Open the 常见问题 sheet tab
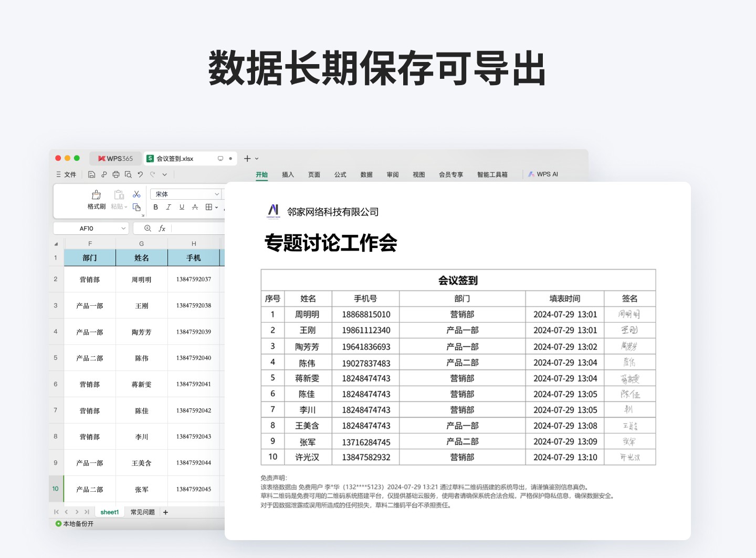Image resolution: width=756 pixels, height=558 pixels. [x=142, y=512]
